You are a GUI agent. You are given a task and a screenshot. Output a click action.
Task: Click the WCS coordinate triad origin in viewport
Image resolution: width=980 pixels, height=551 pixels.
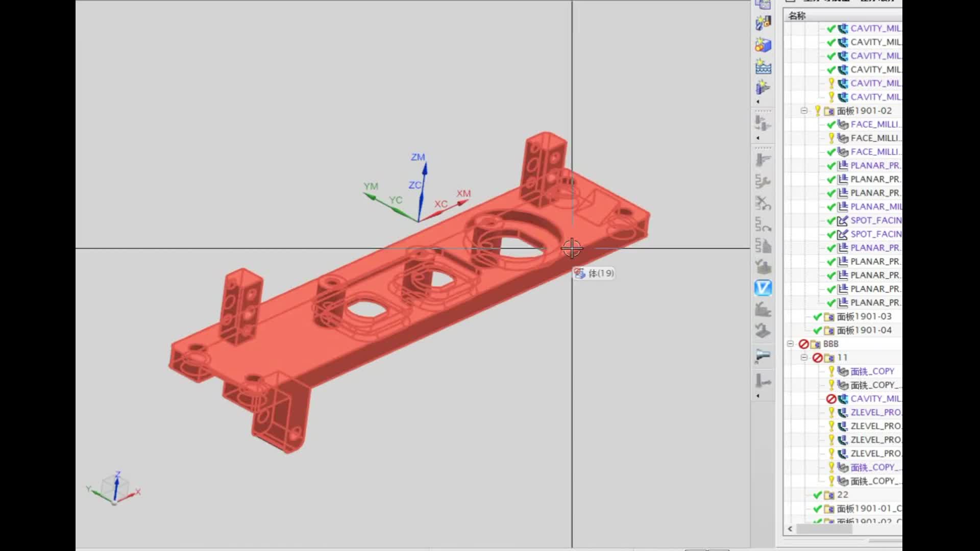point(419,221)
